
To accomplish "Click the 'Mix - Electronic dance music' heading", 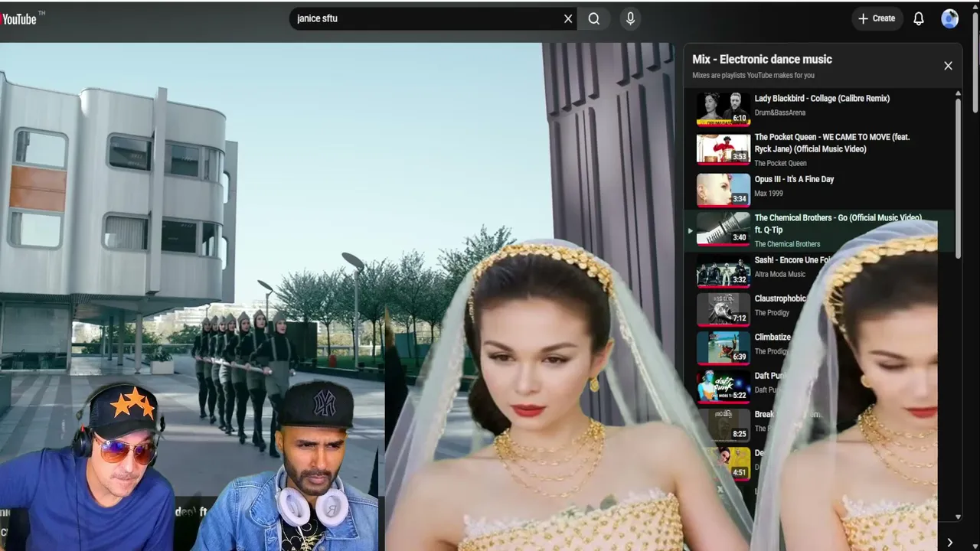I will (762, 59).
